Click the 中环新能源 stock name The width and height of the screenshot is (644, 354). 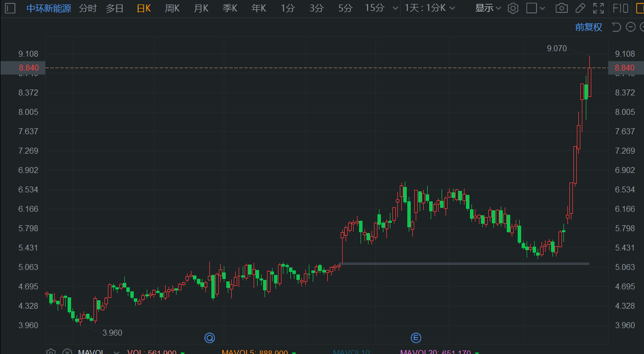tap(49, 8)
